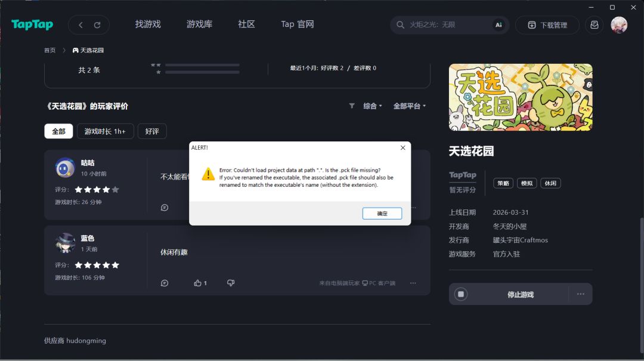This screenshot has width=644, height=361.
Task: Click the 模拟 tag
Action: point(527,183)
